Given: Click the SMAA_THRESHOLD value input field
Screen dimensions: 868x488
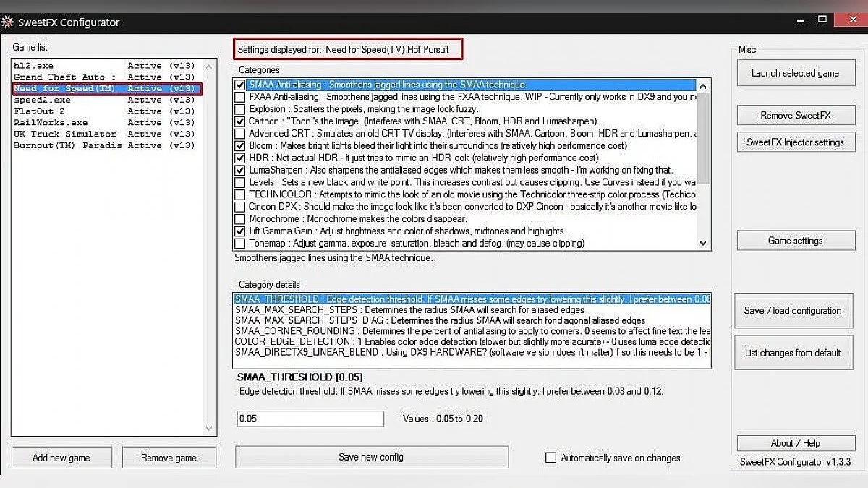Looking at the screenshot, I should click(310, 419).
